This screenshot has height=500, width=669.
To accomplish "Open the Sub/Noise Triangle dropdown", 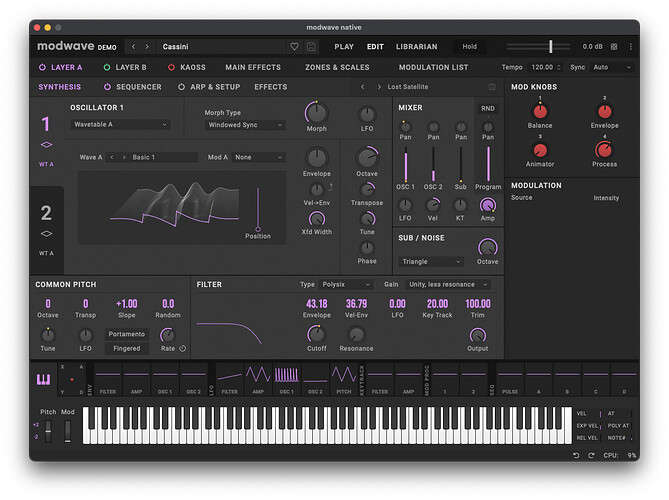I will pyautogui.click(x=430, y=261).
